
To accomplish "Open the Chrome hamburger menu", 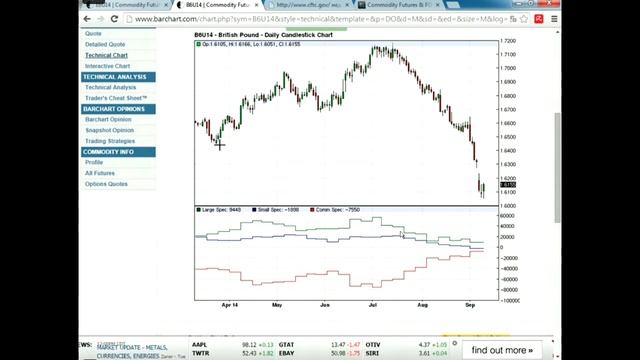I will pyautogui.click(x=554, y=19).
